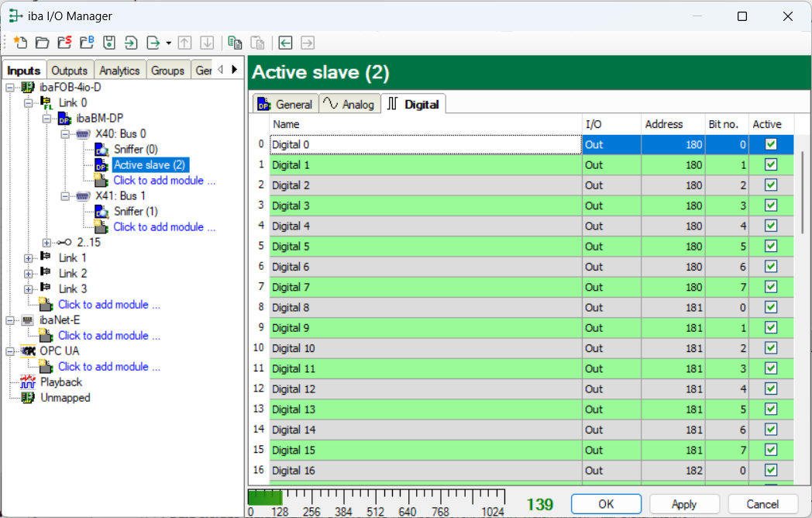Click the Open folder toolbar icon

(43, 43)
